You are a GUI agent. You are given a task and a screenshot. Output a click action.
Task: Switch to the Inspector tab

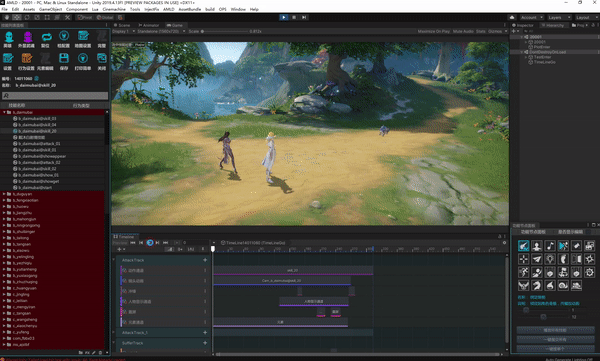pos(523,25)
